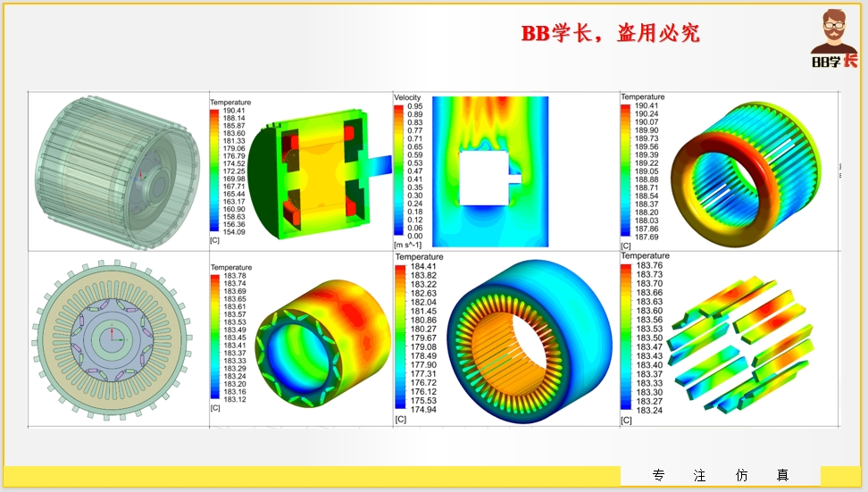Click the axis origin marker in 2D motor cross-section
The height and width of the screenshot is (492, 868).
(x=112, y=338)
